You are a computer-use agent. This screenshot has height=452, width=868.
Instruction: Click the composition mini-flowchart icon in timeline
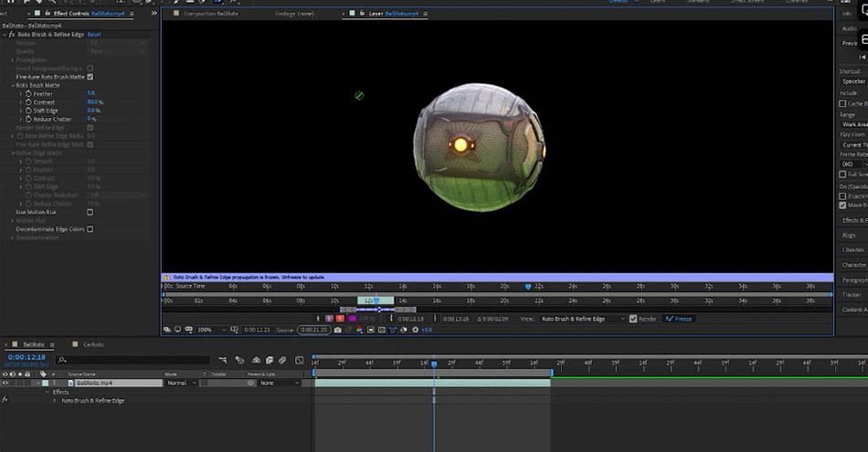[x=223, y=360]
